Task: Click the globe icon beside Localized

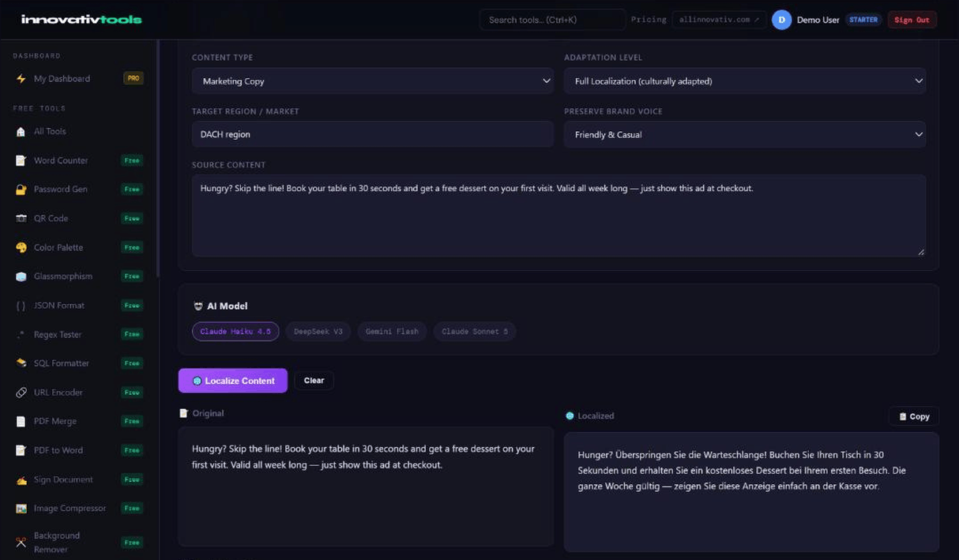Action: pyautogui.click(x=570, y=415)
